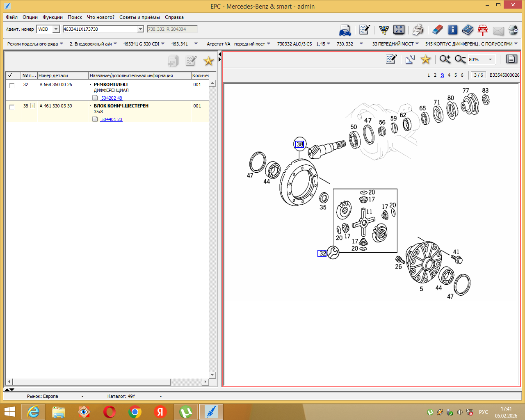The height and width of the screenshot is (420, 525).
Task: Click the fullscreen expand icon in toolbar
Action: tap(399, 30)
